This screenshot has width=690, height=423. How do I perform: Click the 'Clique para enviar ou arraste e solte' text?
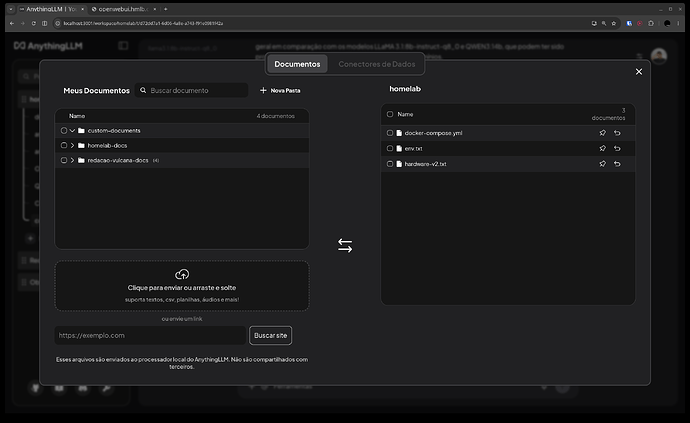[x=182, y=287]
